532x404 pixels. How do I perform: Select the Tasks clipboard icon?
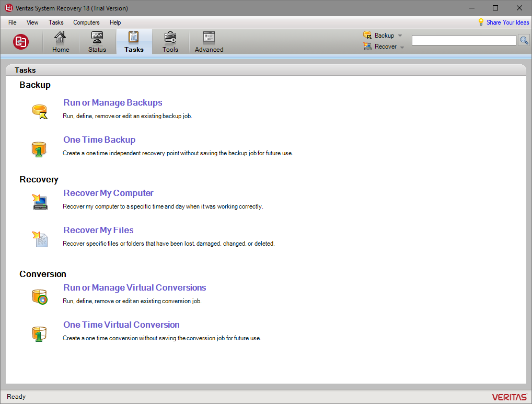point(133,37)
